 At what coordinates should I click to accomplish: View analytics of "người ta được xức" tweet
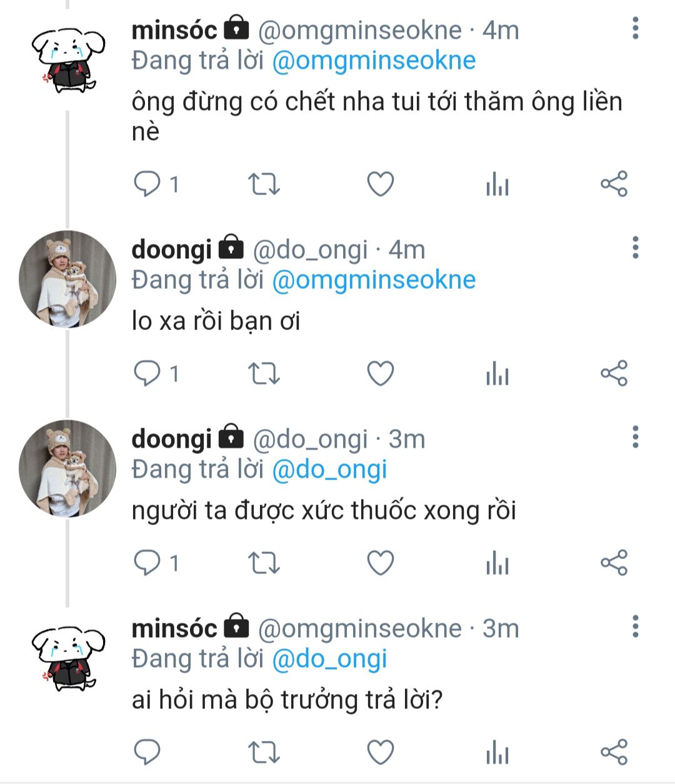pos(497,563)
